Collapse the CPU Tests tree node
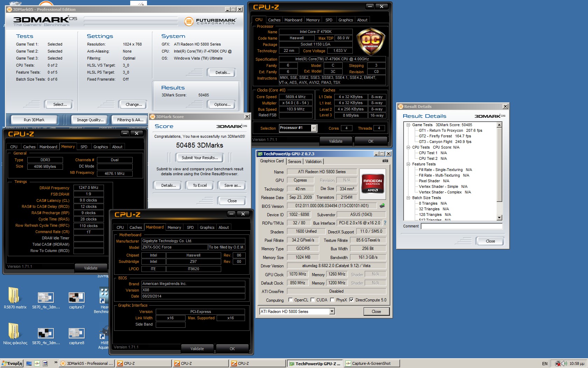Screen dimensions: 588x368 pos(408,147)
